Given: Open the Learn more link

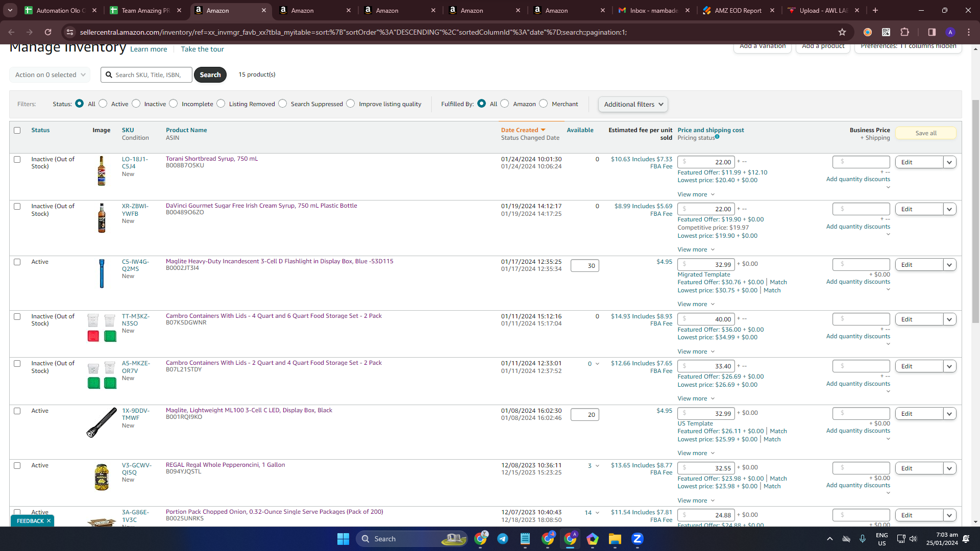Looking at the screenshot, I should point(149,49).
